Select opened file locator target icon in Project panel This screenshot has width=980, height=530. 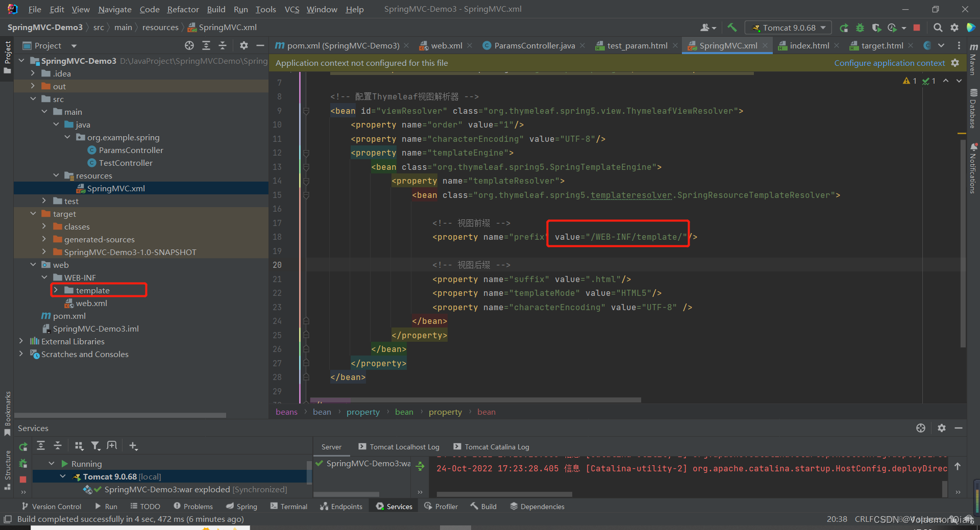(189, 45)
